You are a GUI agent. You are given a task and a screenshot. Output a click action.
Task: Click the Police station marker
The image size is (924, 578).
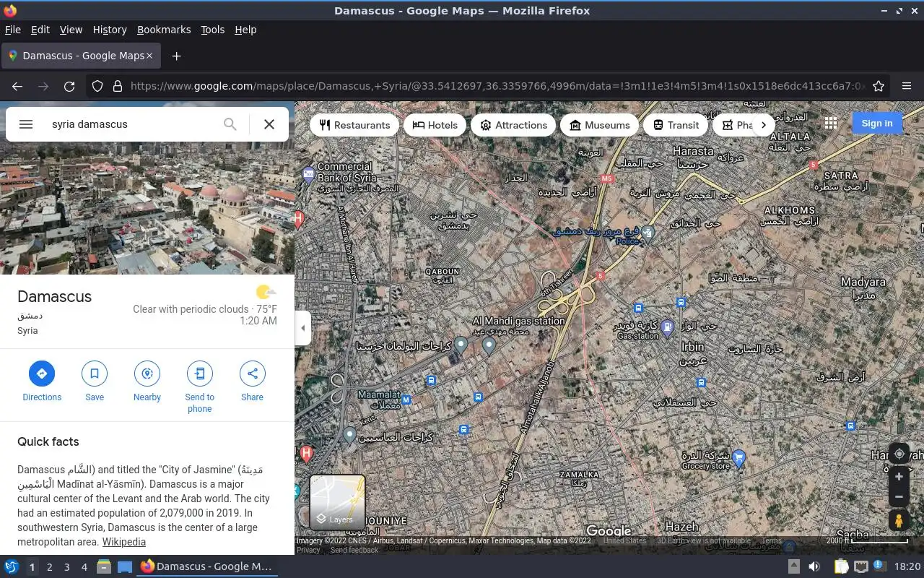[648, 232]
